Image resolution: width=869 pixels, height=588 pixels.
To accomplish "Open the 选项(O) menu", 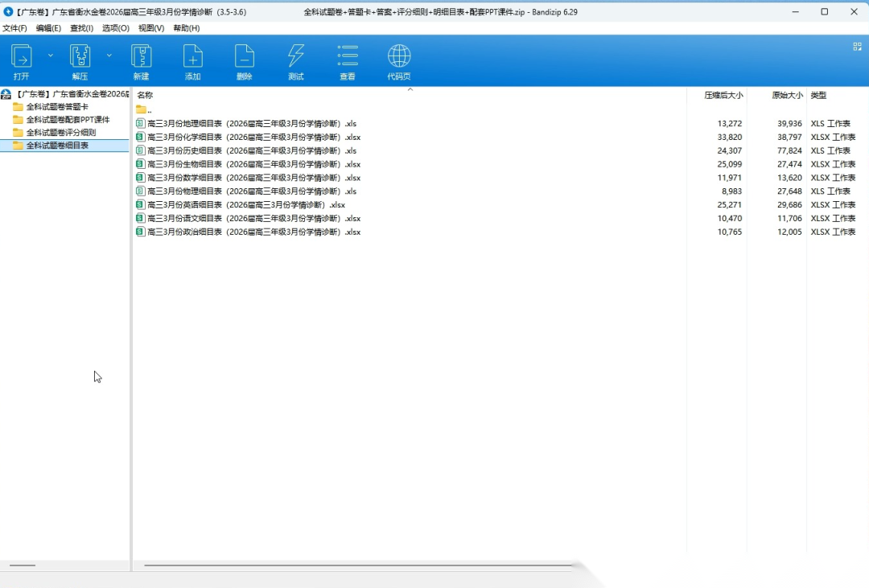I will click(115, 28).
